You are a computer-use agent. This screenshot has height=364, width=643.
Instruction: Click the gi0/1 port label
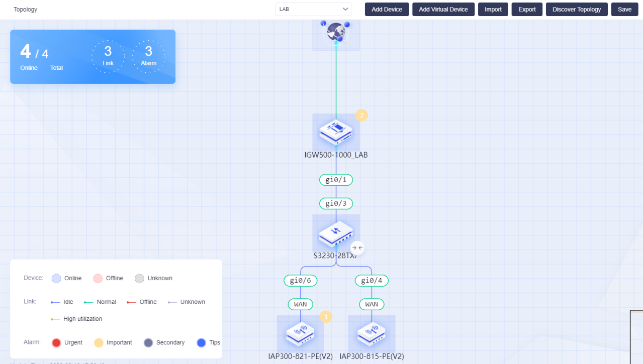click(x=336, y=179)
